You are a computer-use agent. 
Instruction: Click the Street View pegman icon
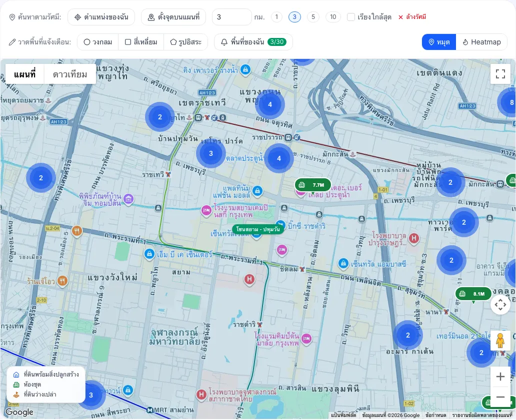click(500, 341)
